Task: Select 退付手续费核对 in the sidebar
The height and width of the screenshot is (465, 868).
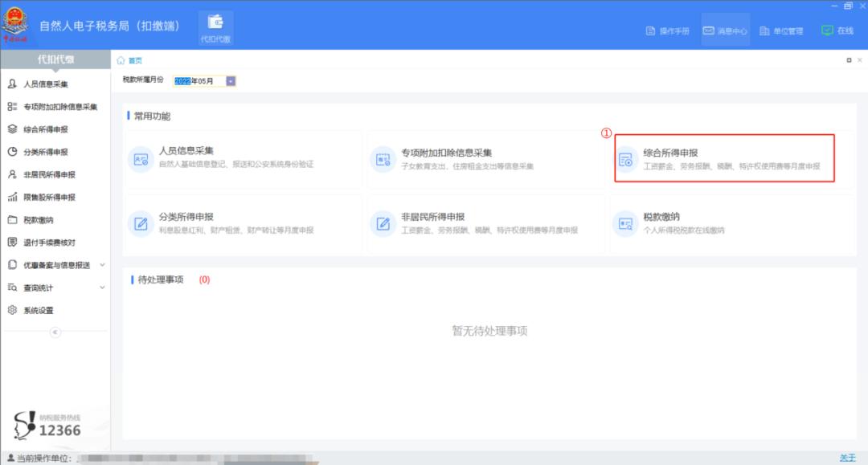Action: click(x=48, y=243)
